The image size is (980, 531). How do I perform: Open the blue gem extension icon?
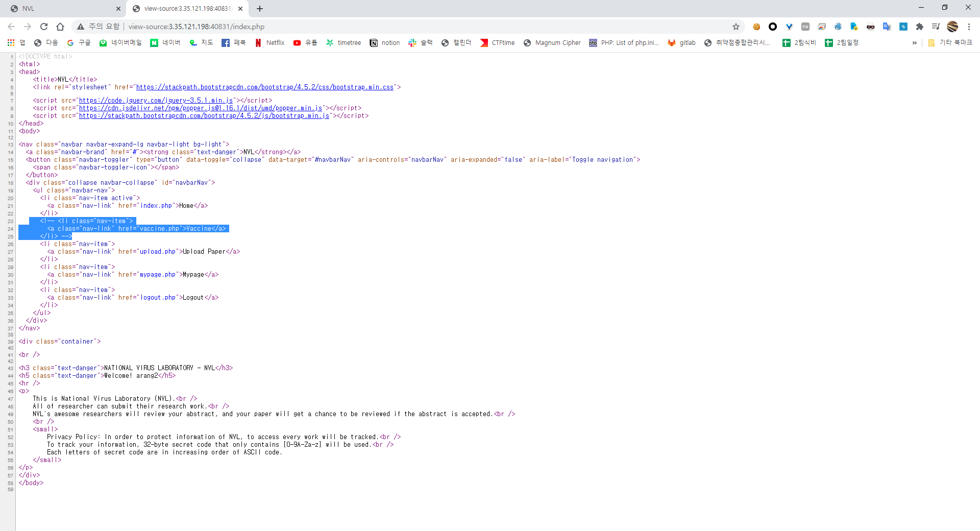789,27
